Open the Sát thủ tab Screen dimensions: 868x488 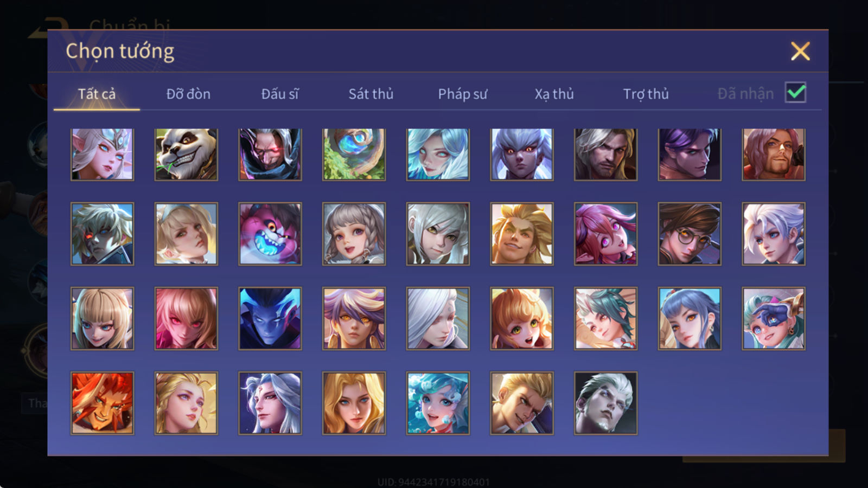click(x=371, y=94)
